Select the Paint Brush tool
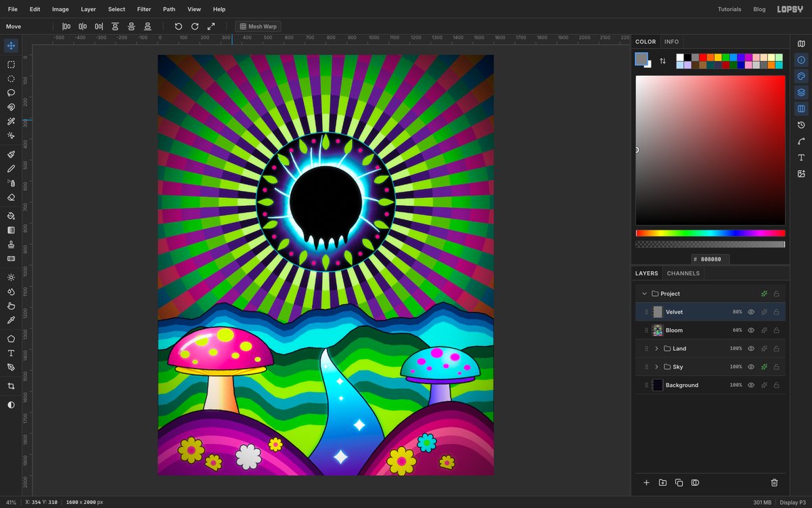Image resolution: width=812 pixels, height=508 pixels. [x=11, y=154]
